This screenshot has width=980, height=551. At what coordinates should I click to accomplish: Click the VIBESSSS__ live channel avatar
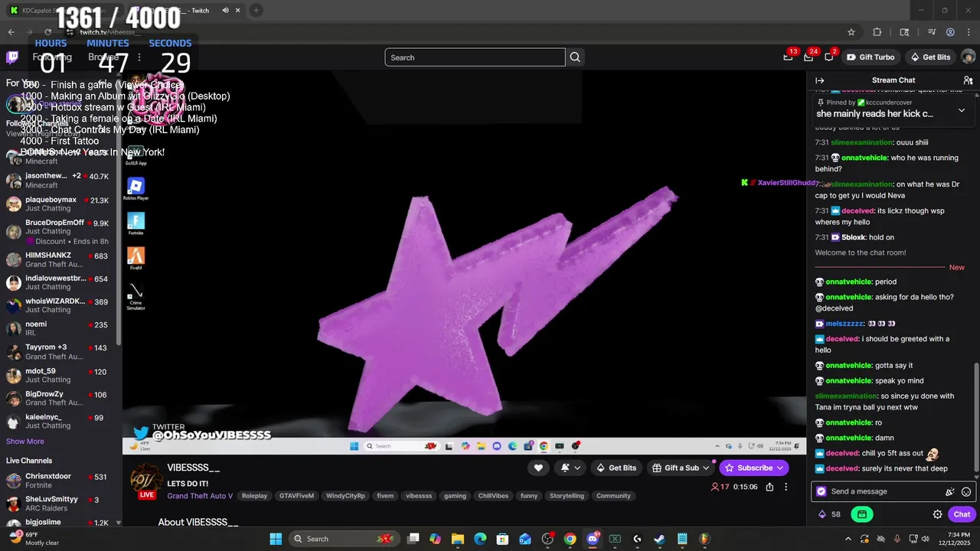pyautogui.click(x=145, y=481)
